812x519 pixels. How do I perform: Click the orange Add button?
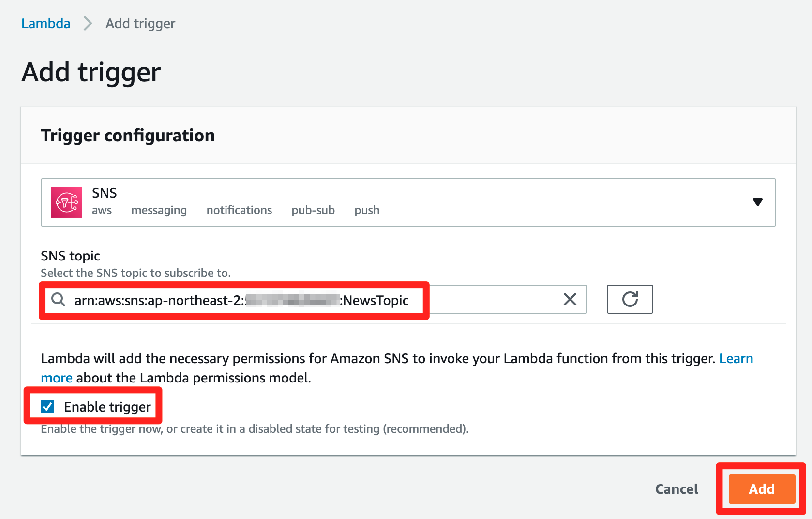[762, 489]
